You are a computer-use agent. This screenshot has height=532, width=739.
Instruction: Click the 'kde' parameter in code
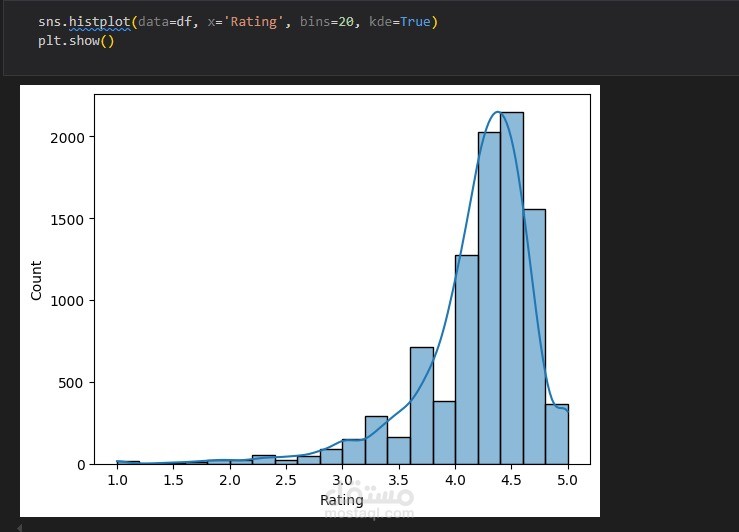pyautogui.click(x=380, y=22)
